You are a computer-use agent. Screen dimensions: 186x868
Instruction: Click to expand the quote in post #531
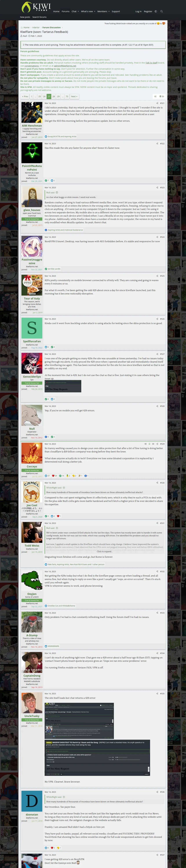(104, 551)
